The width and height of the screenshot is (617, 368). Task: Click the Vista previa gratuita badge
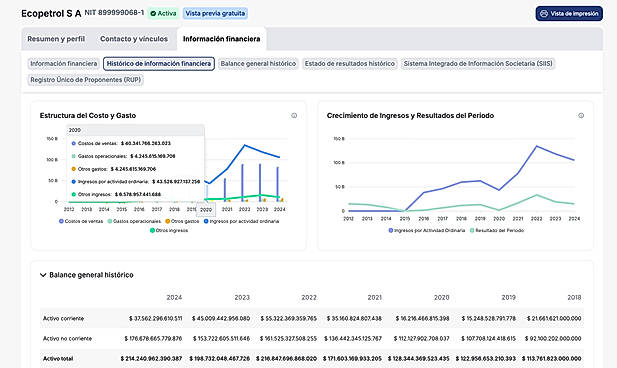point(215,13)
